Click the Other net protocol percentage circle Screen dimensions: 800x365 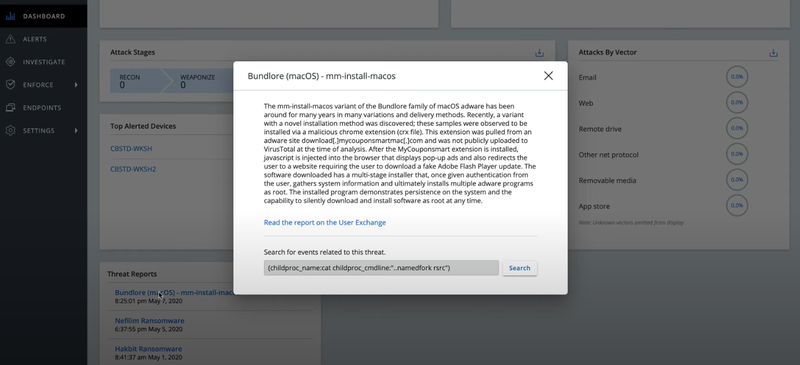click(737, 154)
